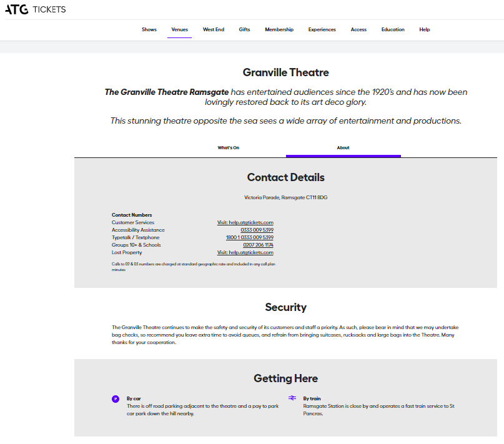Screen dimensions: 504x444
Task: Click the rail icon beside By train
Action: point(292,398)
